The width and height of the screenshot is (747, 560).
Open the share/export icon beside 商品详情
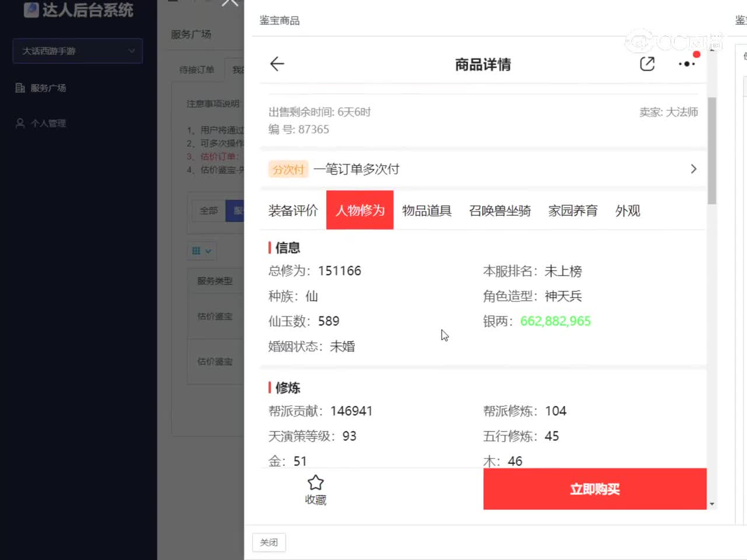[647, 64]
